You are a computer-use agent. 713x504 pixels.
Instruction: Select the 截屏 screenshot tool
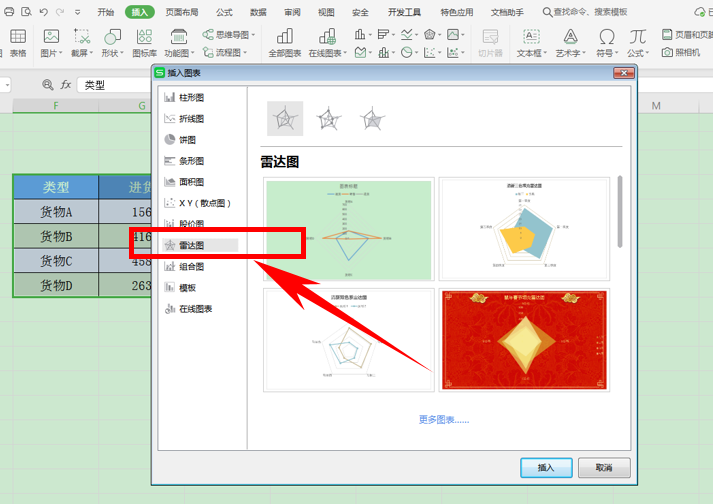coord(82,43)
